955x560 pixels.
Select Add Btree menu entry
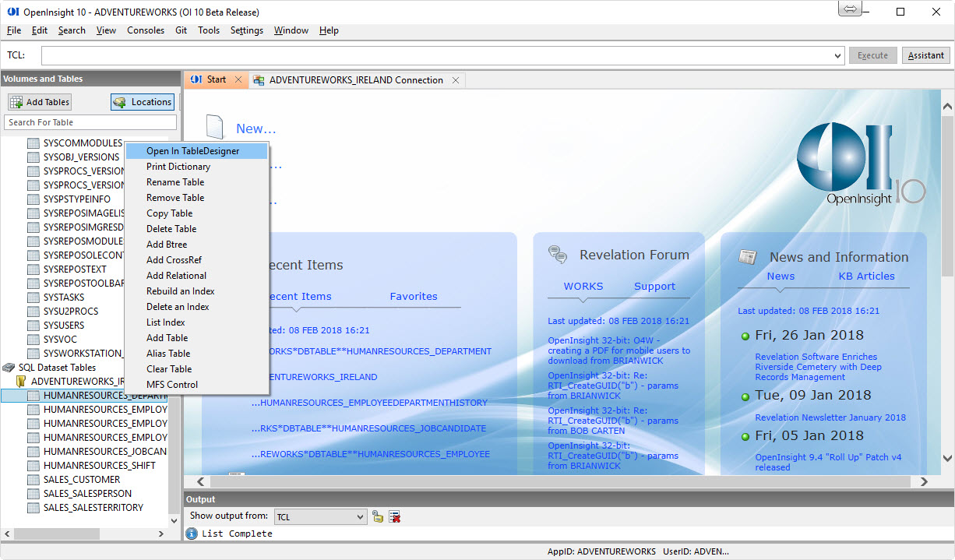tap(196, 245)
